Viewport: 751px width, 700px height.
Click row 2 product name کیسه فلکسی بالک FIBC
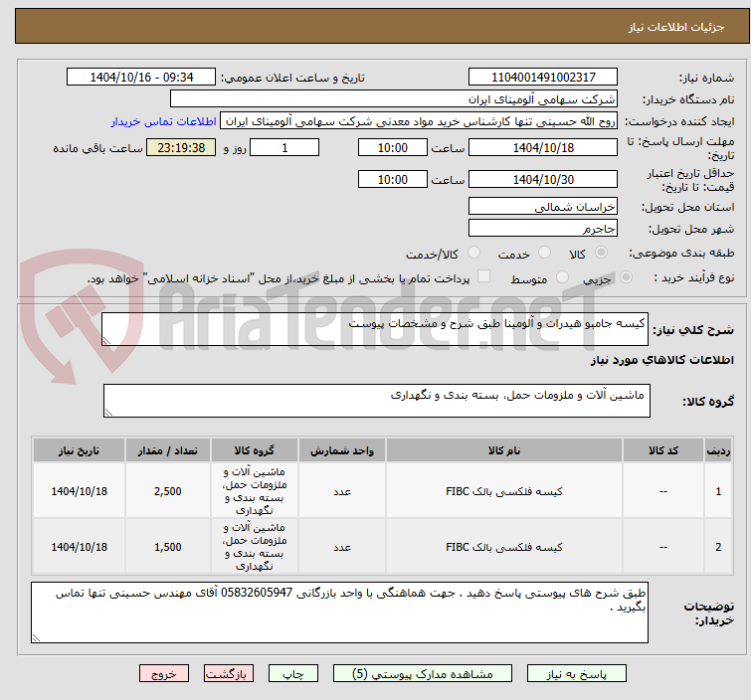[504, 547]
